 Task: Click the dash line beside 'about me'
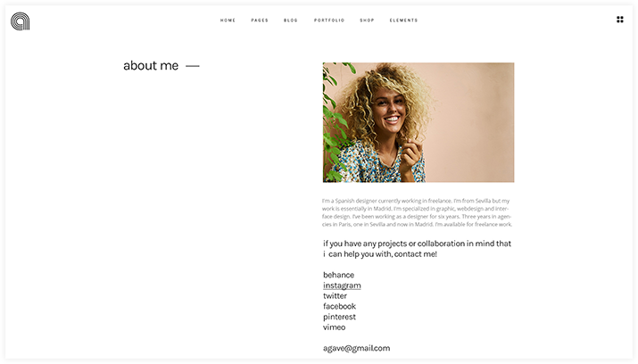[x=193, y=66]
